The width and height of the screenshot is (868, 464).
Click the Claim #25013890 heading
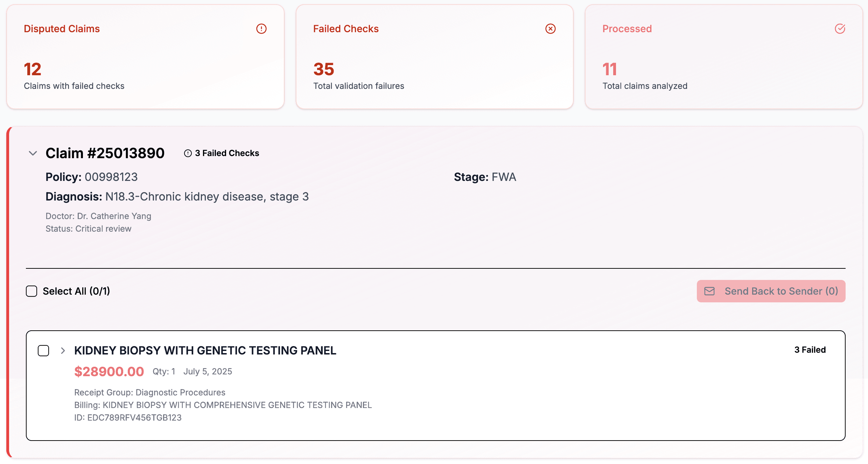(105, 153)
